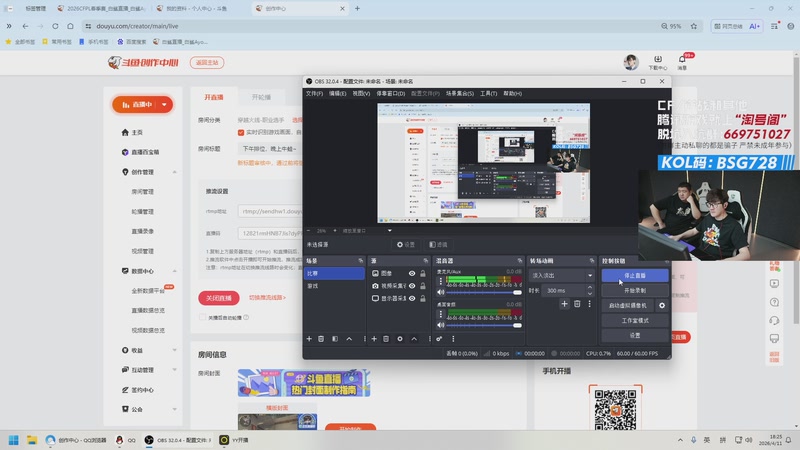Screen dimensions: 800x450
Task: Click the rtmp地址 input field
Action: click(x=270, y=211)
